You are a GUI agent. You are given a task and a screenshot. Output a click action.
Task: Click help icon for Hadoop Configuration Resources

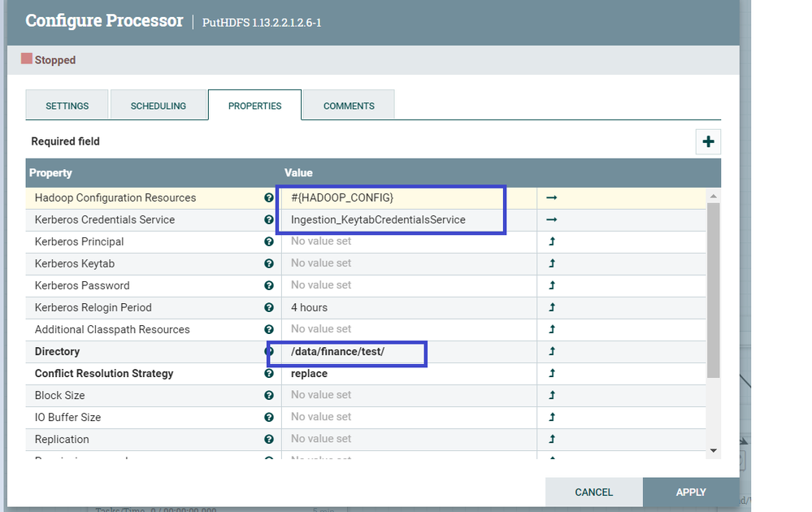[269, 197]
